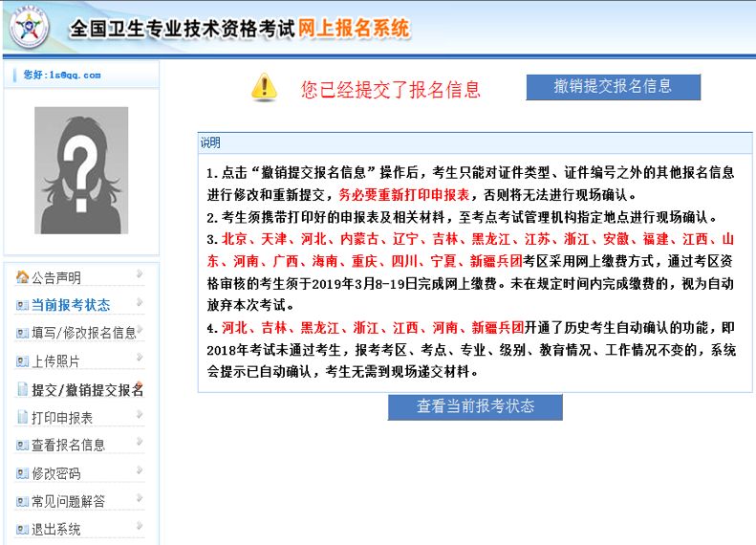Viewport: 756px width, 545px height.
Task: Click the red text 务必要重新打印申报表
Action: 404,195
